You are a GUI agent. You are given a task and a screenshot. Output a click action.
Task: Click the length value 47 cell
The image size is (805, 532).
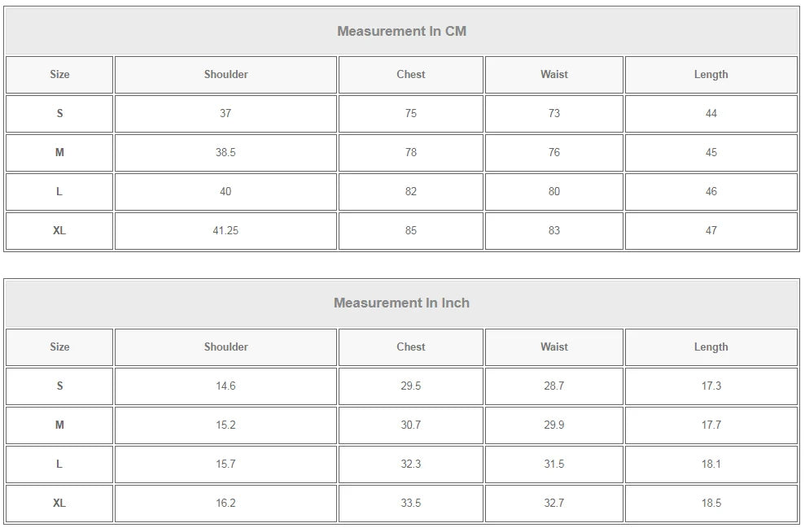pos(711,231)
